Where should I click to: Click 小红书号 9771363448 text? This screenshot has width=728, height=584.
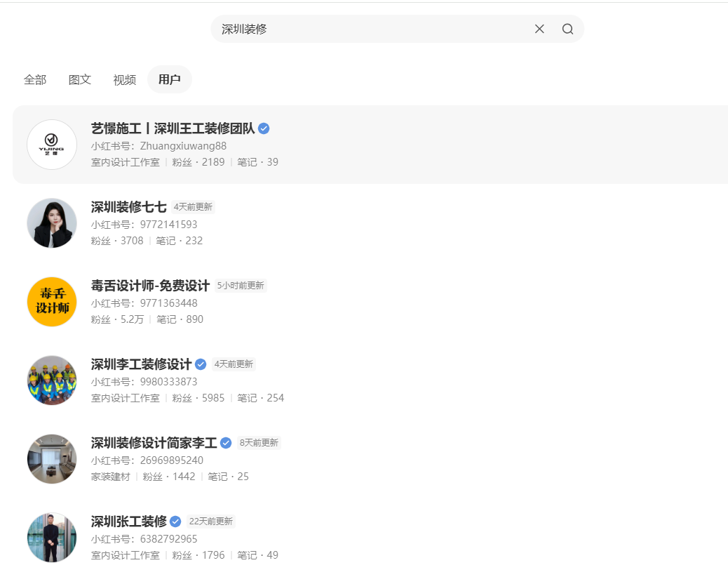click(144, 303)
